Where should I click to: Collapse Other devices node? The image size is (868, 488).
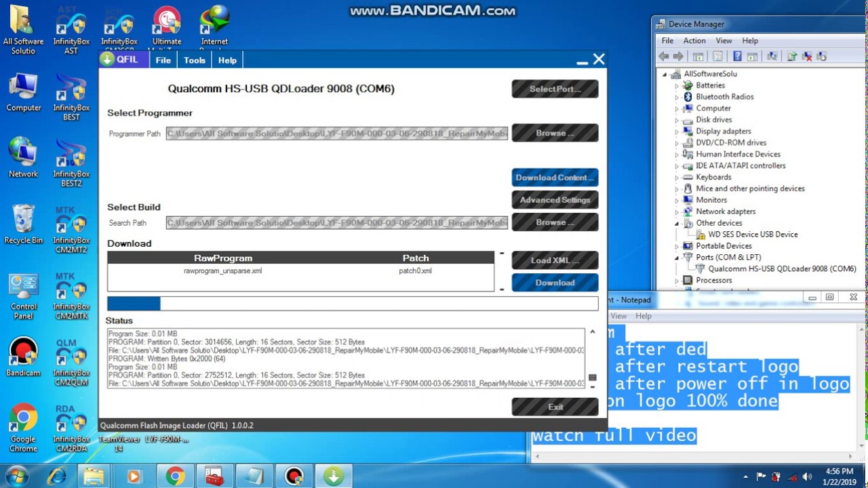pyautogui.click(x=676, y=223)
